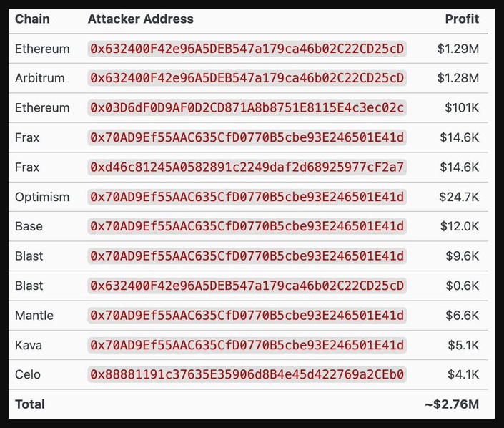Click the ~$2.76M total profit

click(x=451, y=404)
